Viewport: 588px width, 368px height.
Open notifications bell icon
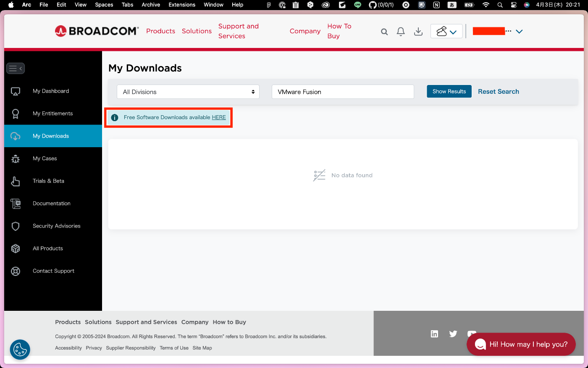click(x=401, y=32)
